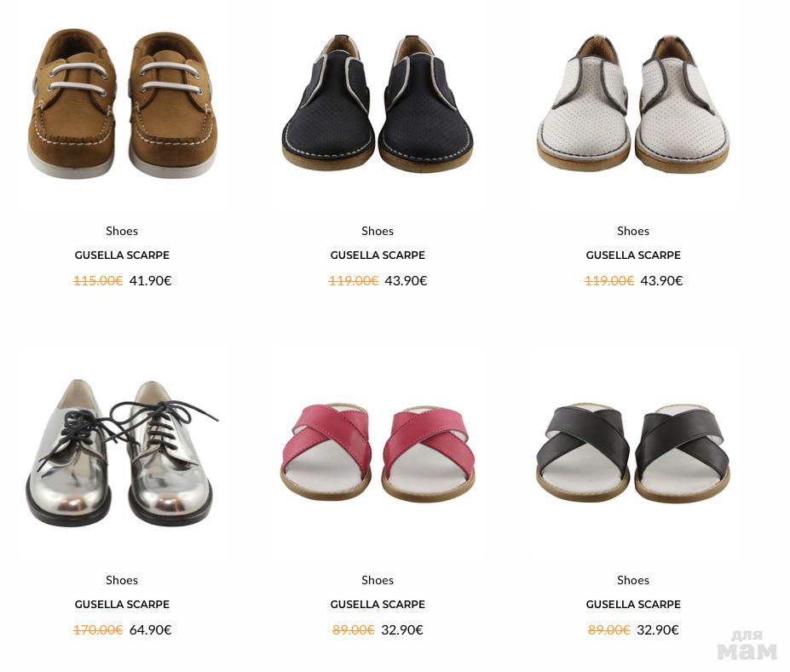Click GUSELLA SCARPE under black sandals

(x=633, y=605)
